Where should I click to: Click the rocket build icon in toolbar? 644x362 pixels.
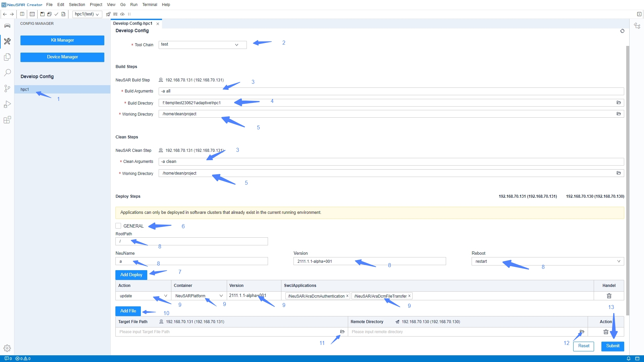pyautogui.click(x=108, y=14)
